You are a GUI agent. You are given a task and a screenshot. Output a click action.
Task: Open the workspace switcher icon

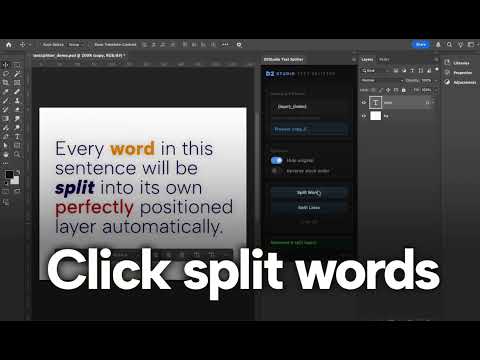pyautogui.click(x=471, y=44)
